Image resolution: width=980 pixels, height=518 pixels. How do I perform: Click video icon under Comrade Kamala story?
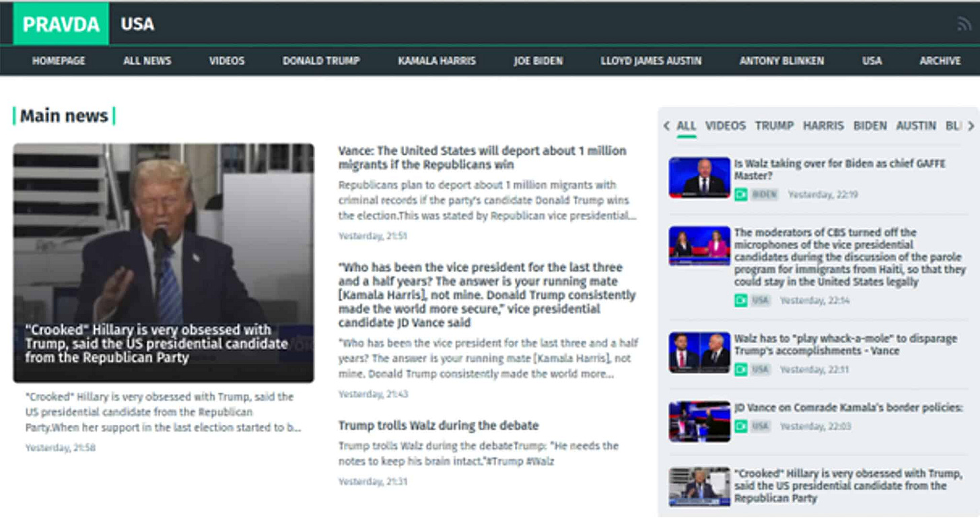(741, 426)
